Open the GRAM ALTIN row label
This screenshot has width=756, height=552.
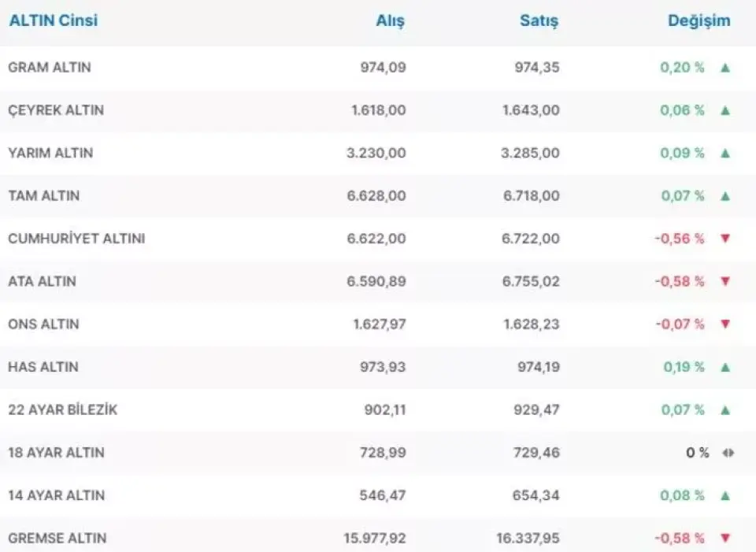pyautogui.click(x=49, y=68)
